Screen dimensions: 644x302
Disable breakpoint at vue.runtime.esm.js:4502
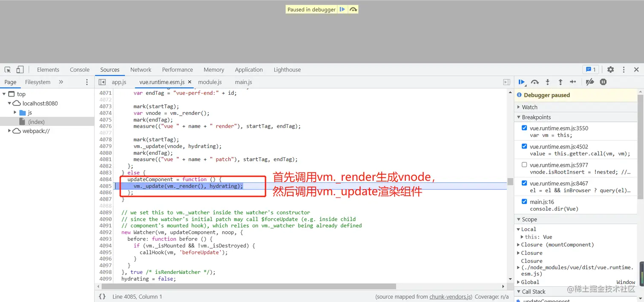[x=524, y=146]
